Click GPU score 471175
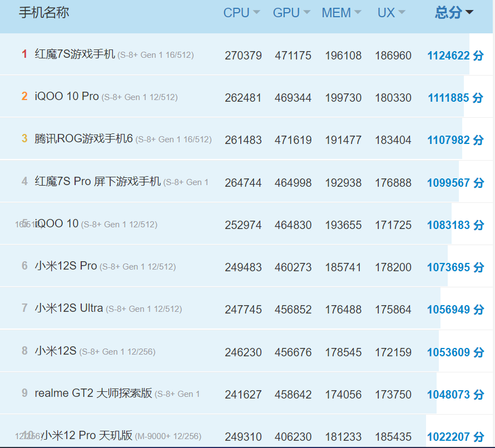 click(x=293, y=56)
